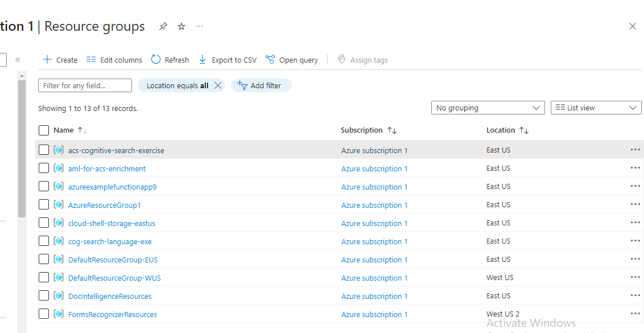Open context menu for DefaultResourceGroup-EUS row
Screen dimensions: 644x333
coord(635,259)
